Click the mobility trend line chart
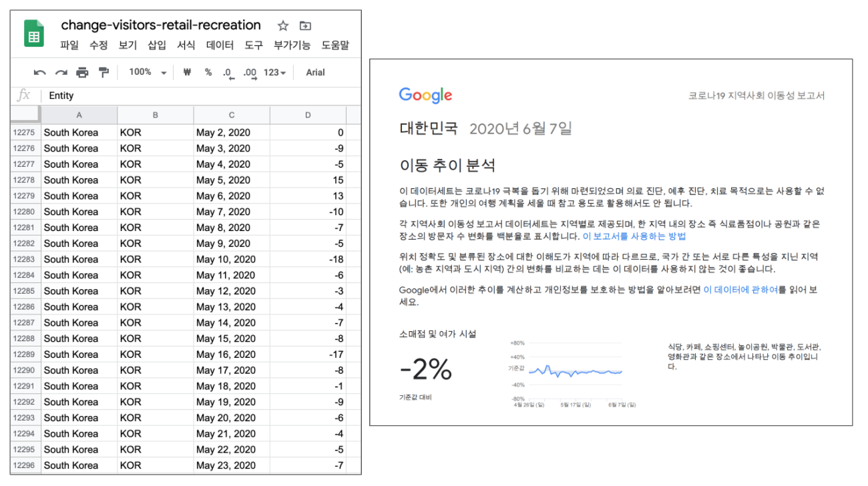 575,371
